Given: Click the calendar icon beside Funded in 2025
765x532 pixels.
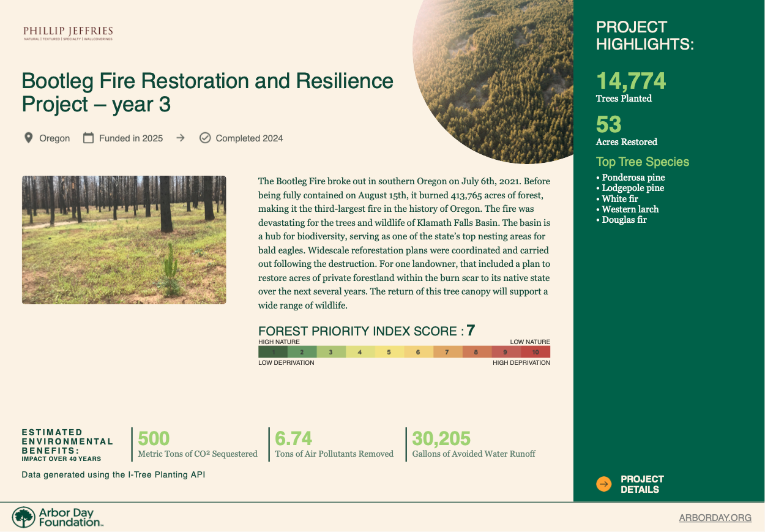Looking at the screenshot, I should (x=88, y=138).
